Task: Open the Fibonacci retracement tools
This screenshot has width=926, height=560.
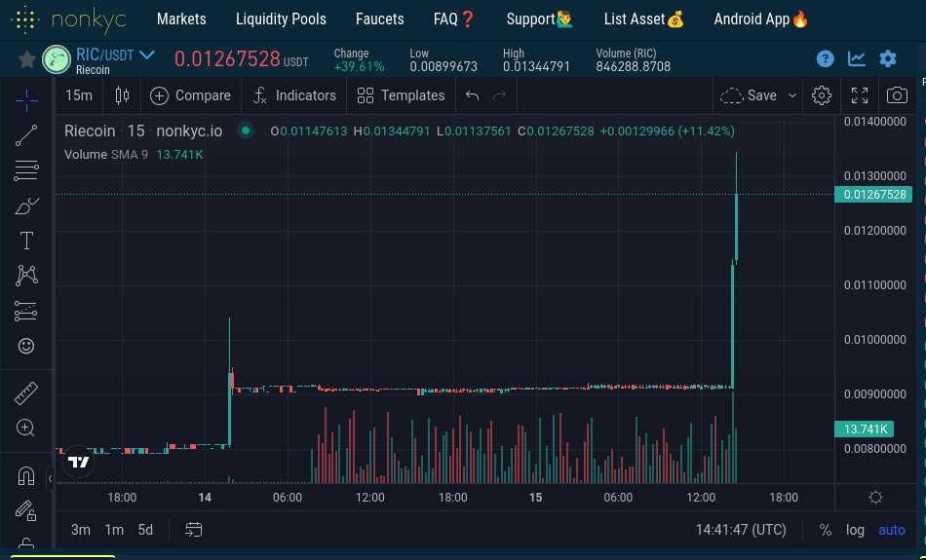Action: coord(26,170)
